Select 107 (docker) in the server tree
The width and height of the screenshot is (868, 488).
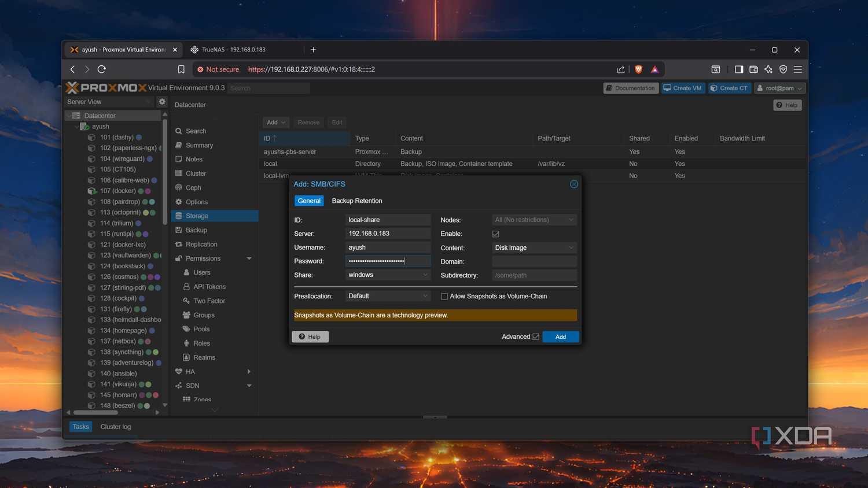(118, 191)
